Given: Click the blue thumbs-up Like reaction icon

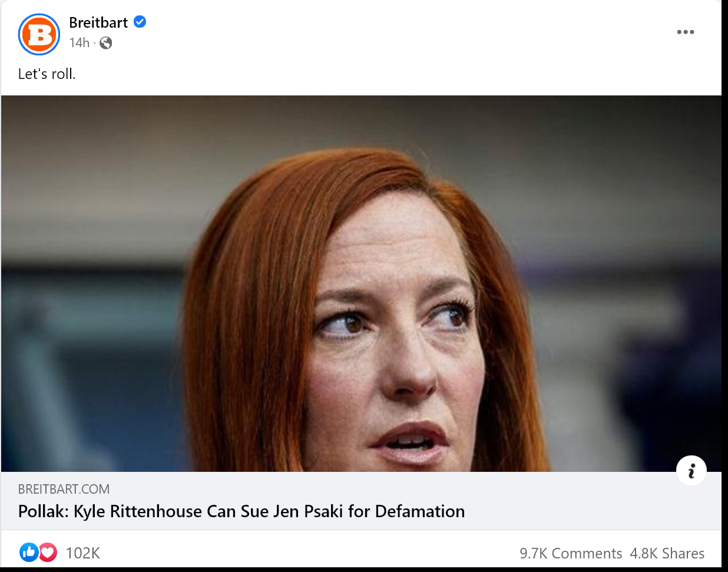Looking at the screenshot, I should [x=29, y=552].
